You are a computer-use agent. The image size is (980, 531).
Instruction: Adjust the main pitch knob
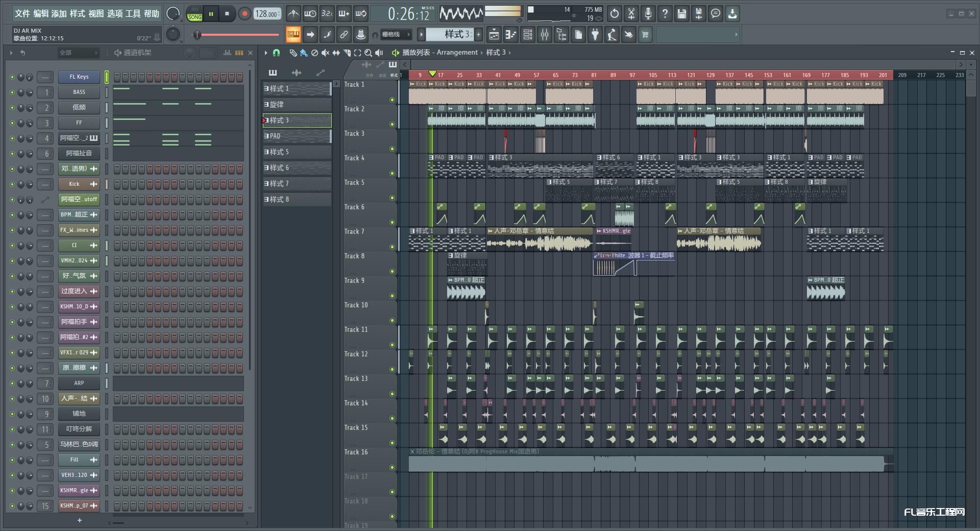coord(174,34)
